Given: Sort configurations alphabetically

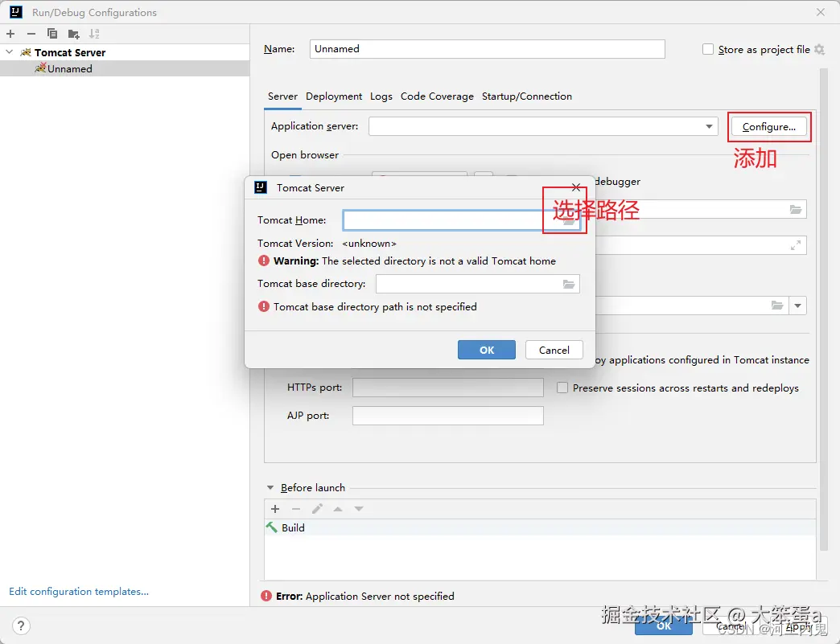Looking at the screenshot, I should click(94, 34).
